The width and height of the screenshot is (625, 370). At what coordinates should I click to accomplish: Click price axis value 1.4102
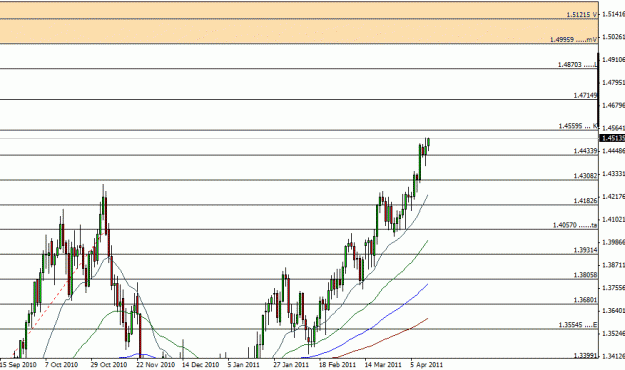613,219
